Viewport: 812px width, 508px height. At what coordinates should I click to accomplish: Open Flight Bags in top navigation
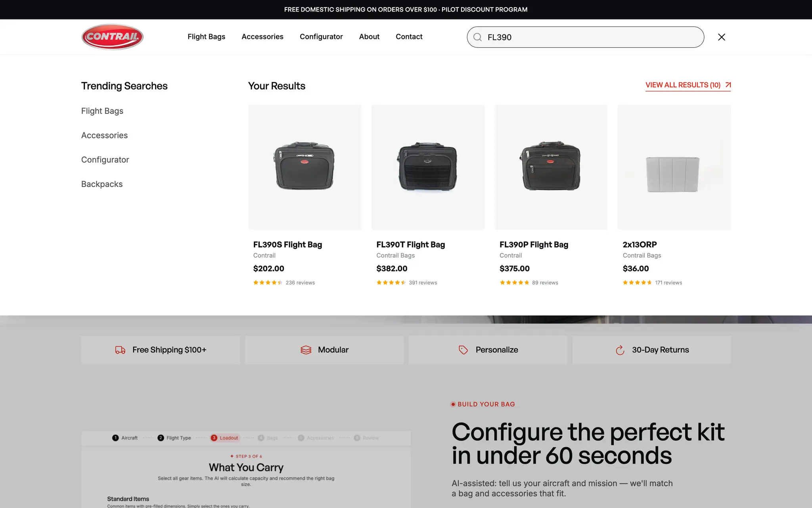(x=206, y=37)
